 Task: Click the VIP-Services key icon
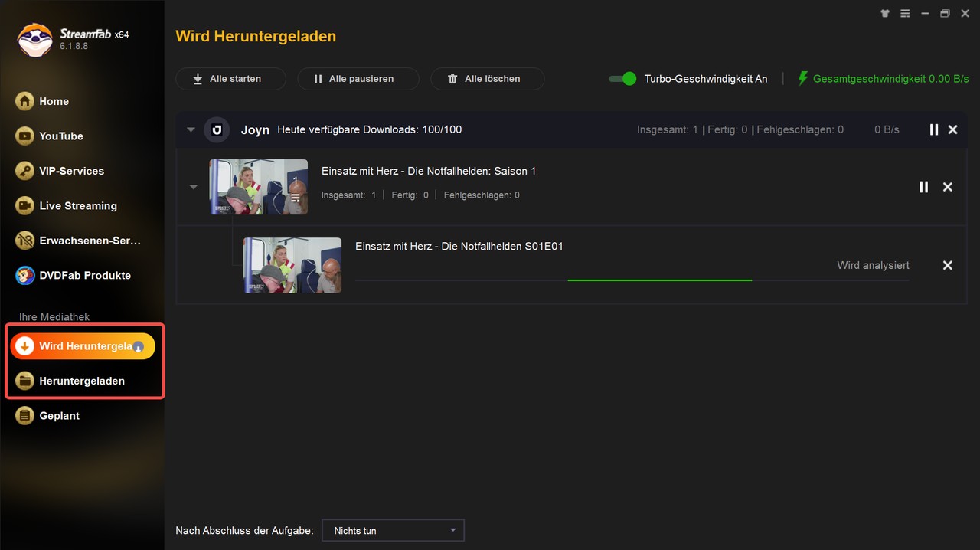(25, 171)
